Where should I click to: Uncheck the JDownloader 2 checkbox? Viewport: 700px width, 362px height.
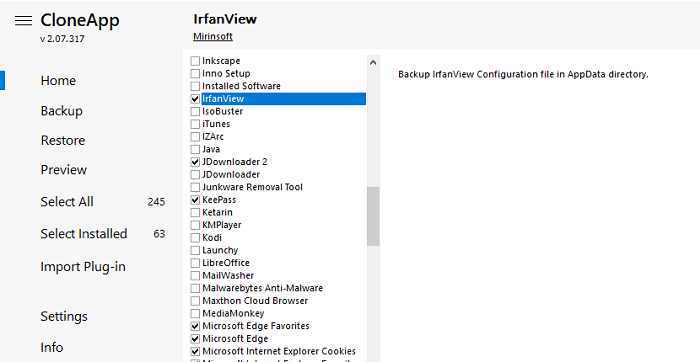[195, 162]
